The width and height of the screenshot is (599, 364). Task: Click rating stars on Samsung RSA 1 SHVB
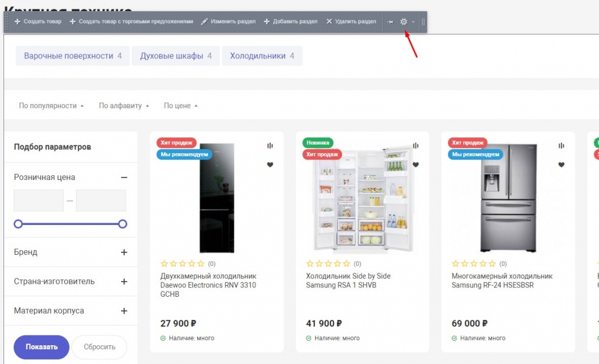[328, 264]
